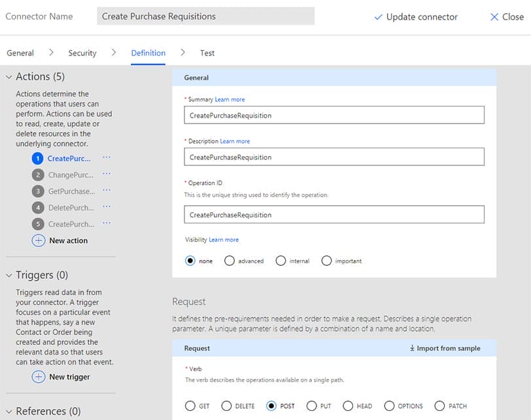Select the CreatePurc... action name
Image resolution: width=531 pixels, height=420 pixels.
(x=69, y=158)
